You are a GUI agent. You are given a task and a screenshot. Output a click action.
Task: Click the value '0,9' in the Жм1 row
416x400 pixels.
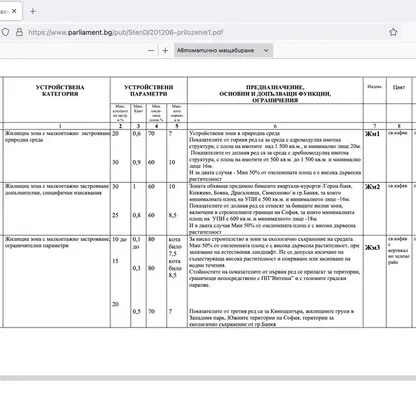[137, 162]
